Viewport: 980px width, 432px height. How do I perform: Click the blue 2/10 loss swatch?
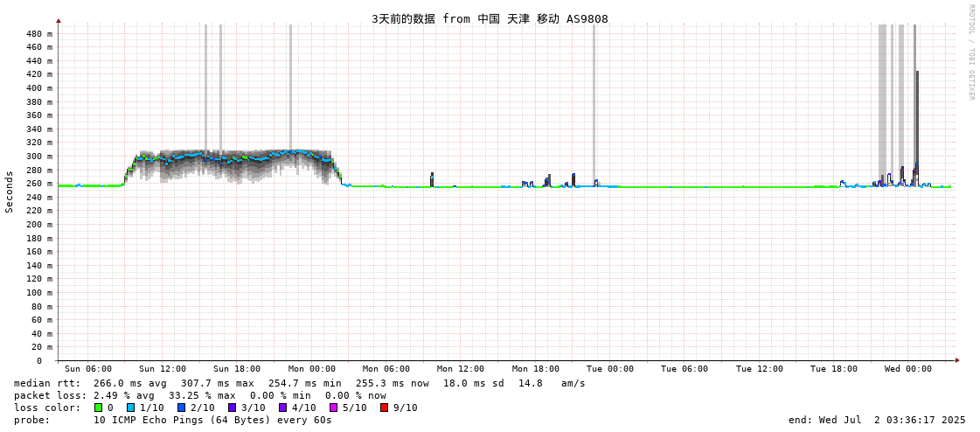pos(181,408)
